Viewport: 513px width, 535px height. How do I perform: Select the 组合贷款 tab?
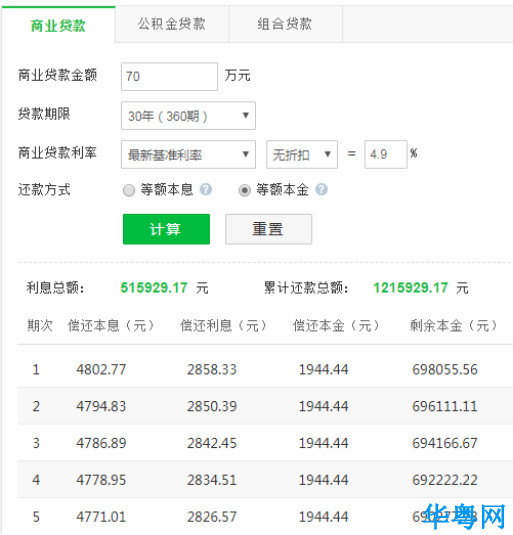tap(285, 25)
